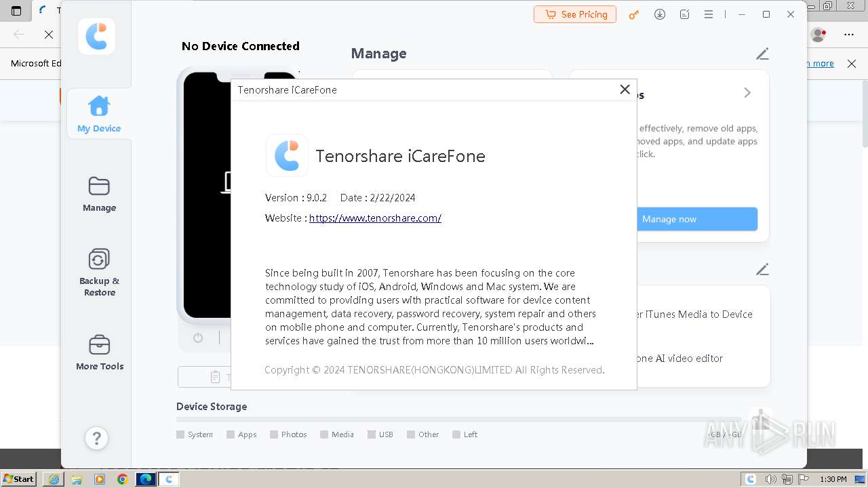Click the Manage now button
This screenshot has width=868, height=488.
click(696, 219)
